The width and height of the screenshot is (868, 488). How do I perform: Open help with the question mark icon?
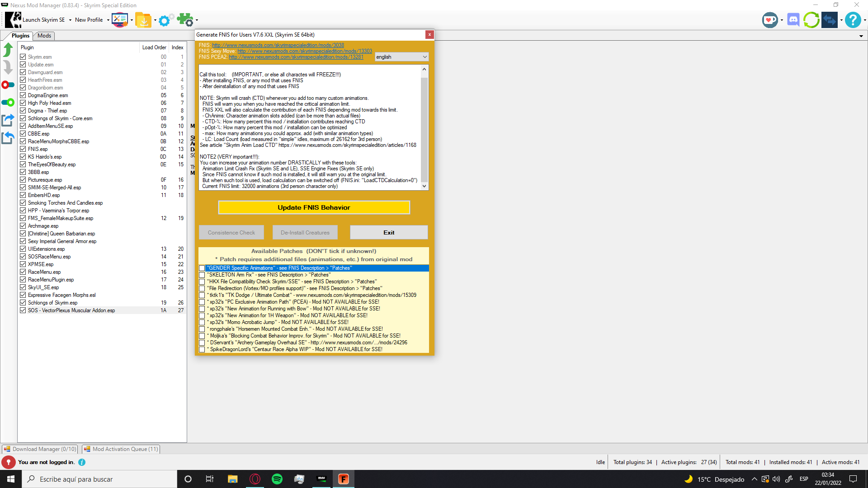(x=853, y=20)
